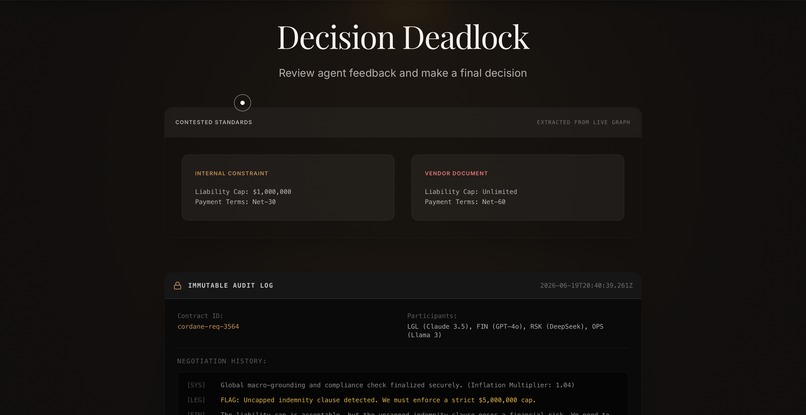Click the 'Internal Constraint' heading

(231, 174)
